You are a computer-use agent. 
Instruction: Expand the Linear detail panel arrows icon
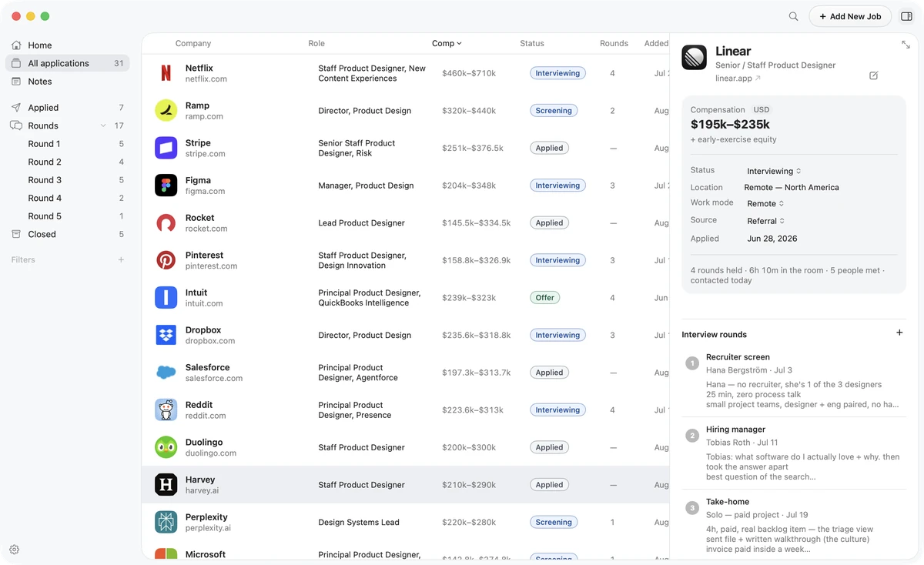point(906,45)
